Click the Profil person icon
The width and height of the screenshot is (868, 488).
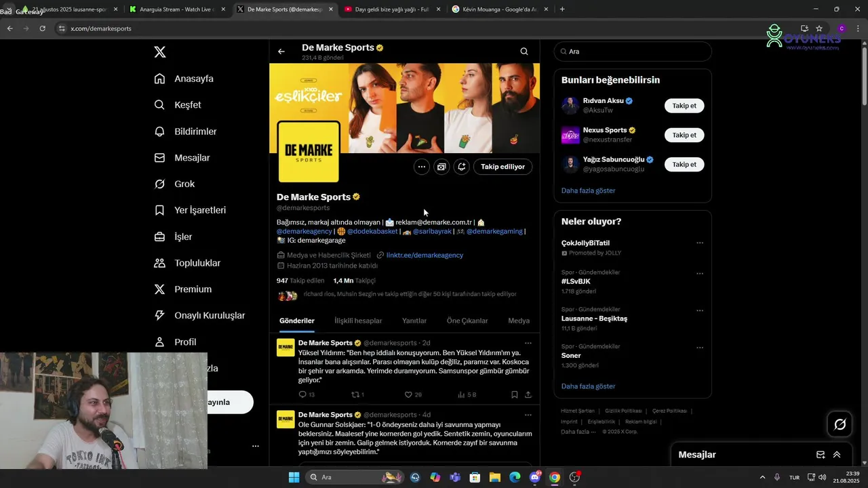[x=160, y=342]
